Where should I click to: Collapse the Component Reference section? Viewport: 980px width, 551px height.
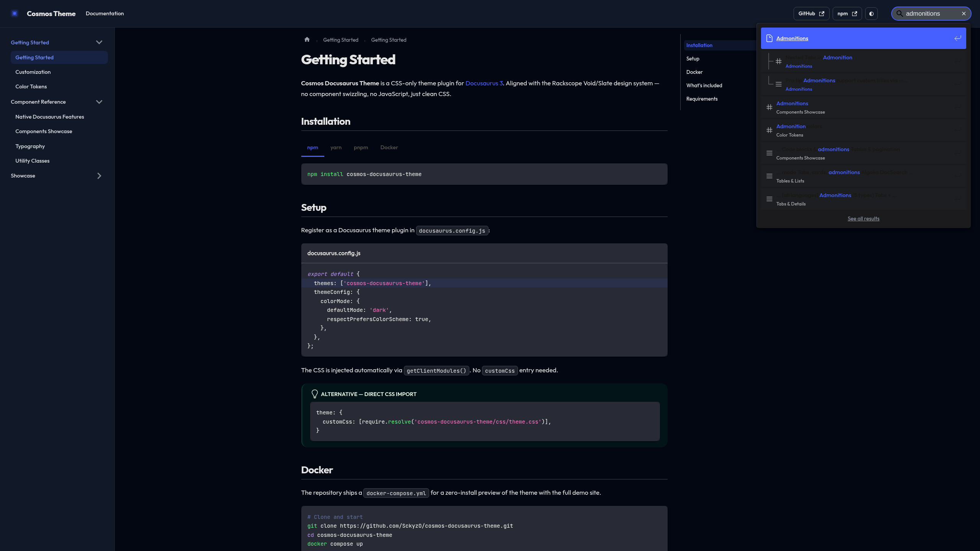(99, 102)
